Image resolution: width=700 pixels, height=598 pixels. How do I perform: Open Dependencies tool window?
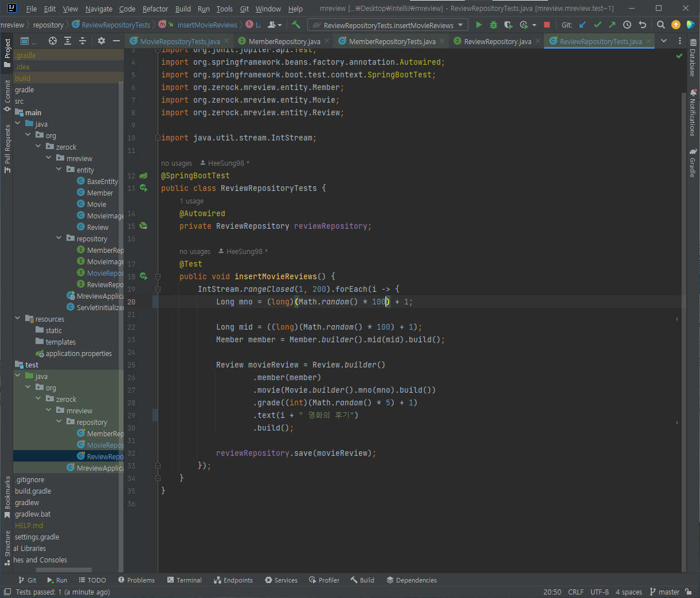click(412, 580)
